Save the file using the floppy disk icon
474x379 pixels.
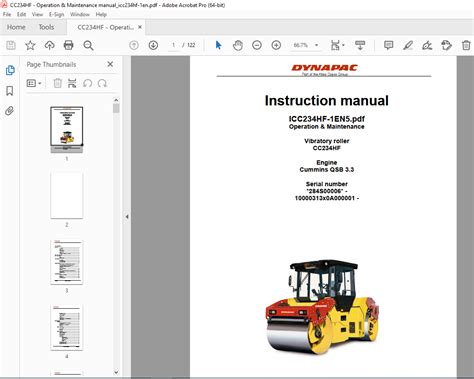coord(11,45)
